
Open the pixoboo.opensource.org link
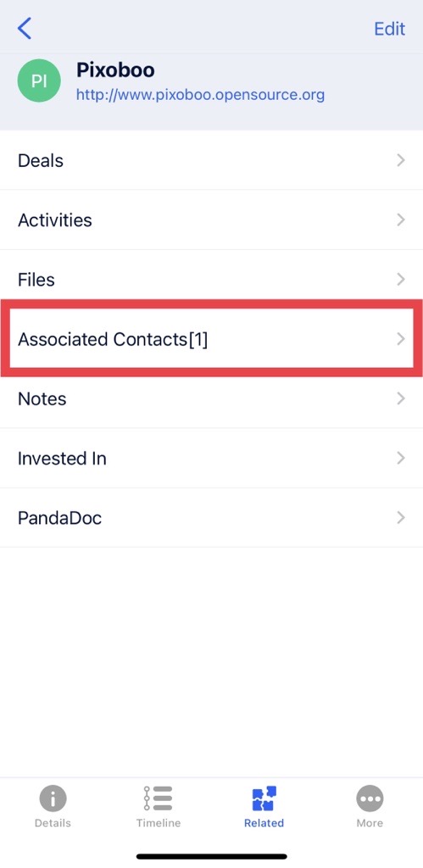point(200,95)
